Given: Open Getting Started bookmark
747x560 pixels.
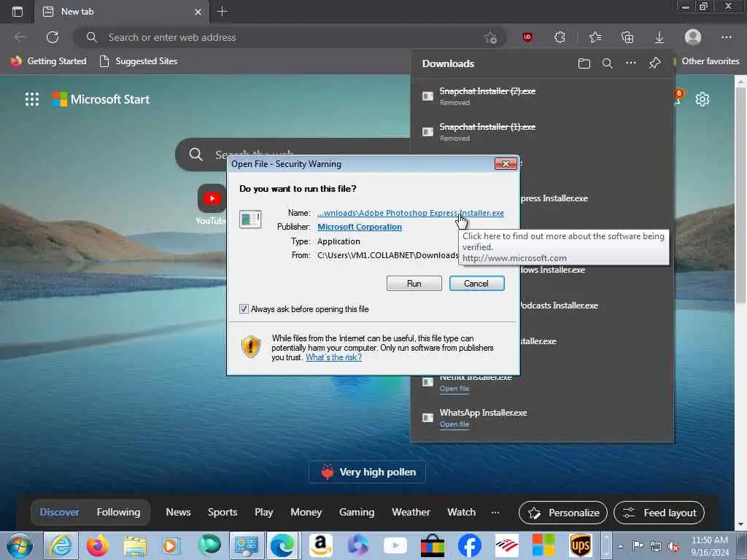Looking at the screenshot, I should click(x=49, y=61).
